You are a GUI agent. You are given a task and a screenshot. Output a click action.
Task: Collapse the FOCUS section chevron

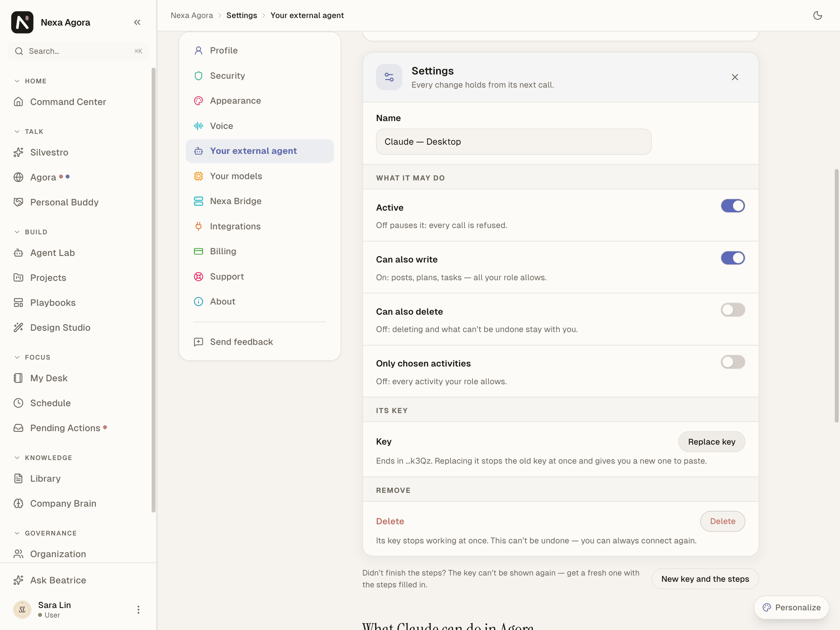(17, 357)
